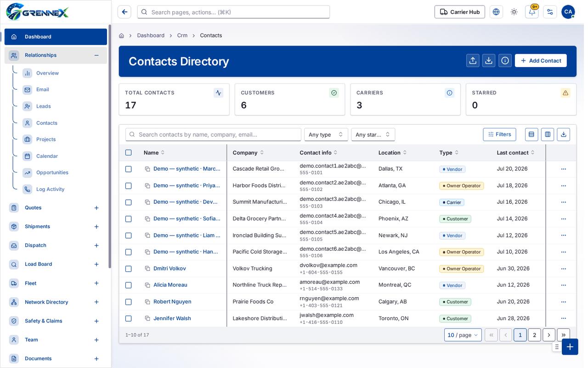The width and height of the screenshot is (588, 368).
Task: Collapse the Relationships sidebar section
Action: (x=96, y=55)
